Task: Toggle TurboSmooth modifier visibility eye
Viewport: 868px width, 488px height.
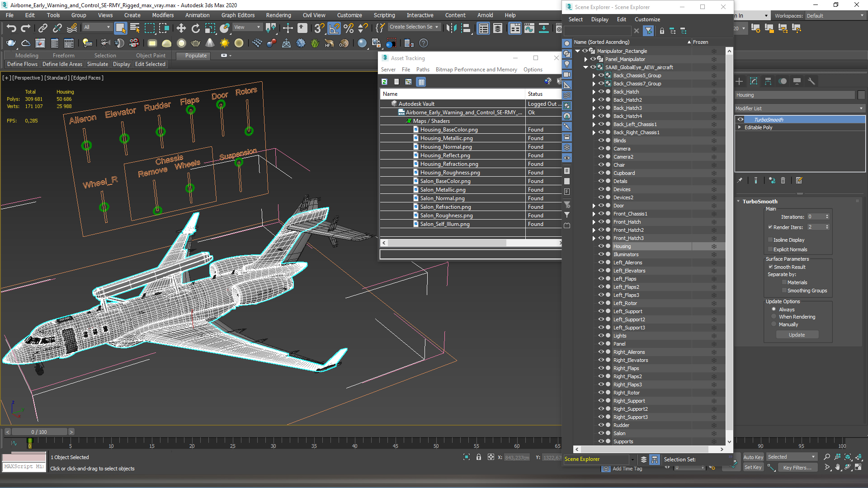Action: click(x=741, y=120)
